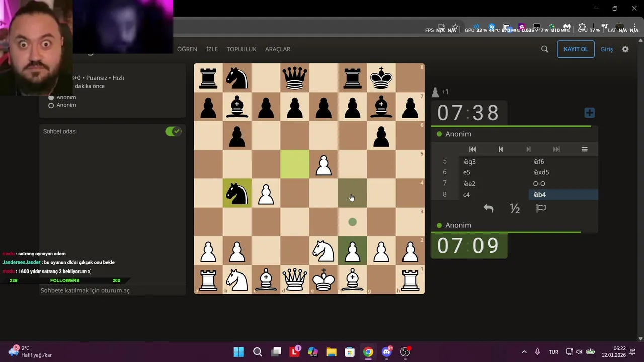Jump to the first move of the game
Image resolution: width=644 pixels, height=362 pixels.
472,149
